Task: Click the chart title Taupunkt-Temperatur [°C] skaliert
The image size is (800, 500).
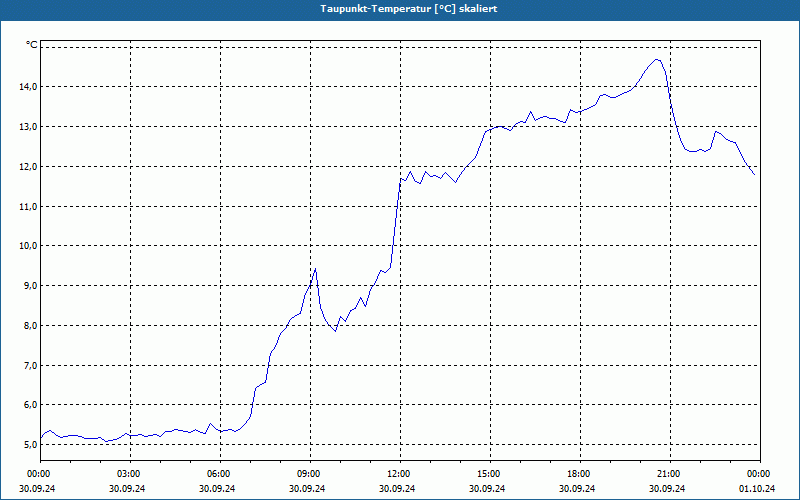Action: [x=409, y=9]
